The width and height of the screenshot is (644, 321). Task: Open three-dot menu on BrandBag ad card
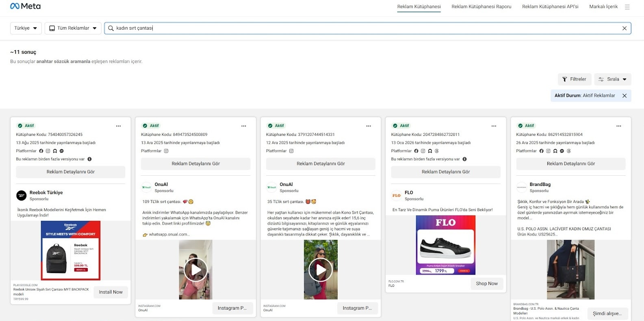coord(618,126)
